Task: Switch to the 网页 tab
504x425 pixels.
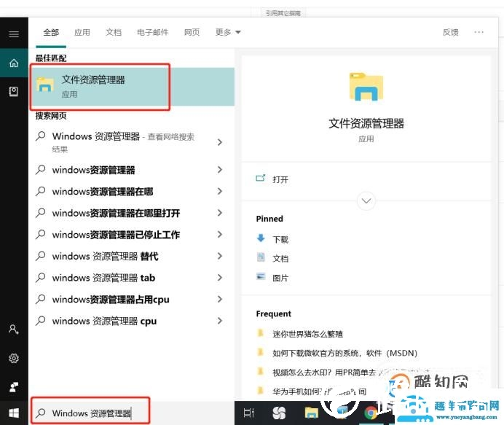Action: 192,33
